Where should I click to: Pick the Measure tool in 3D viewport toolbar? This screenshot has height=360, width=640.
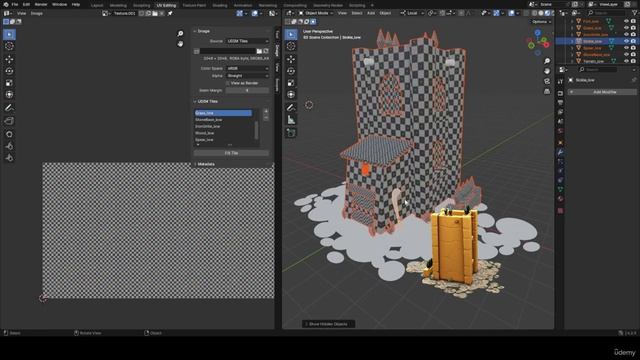click(x=291, y=120)
